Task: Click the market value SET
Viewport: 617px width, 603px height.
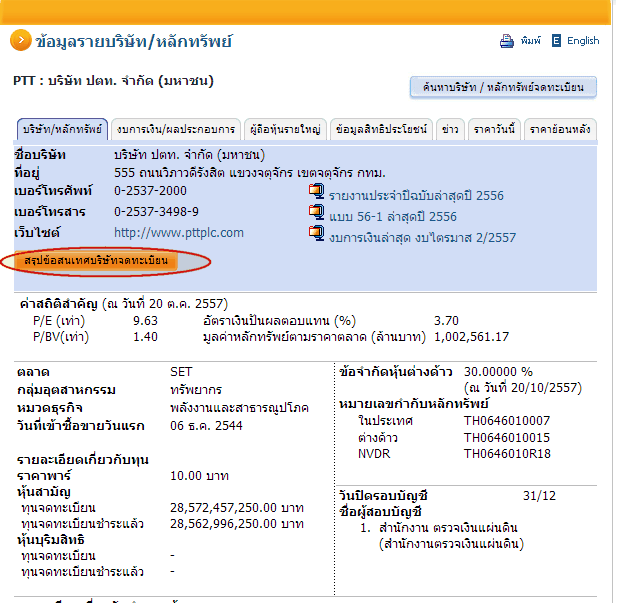Action: pos(181,372)
